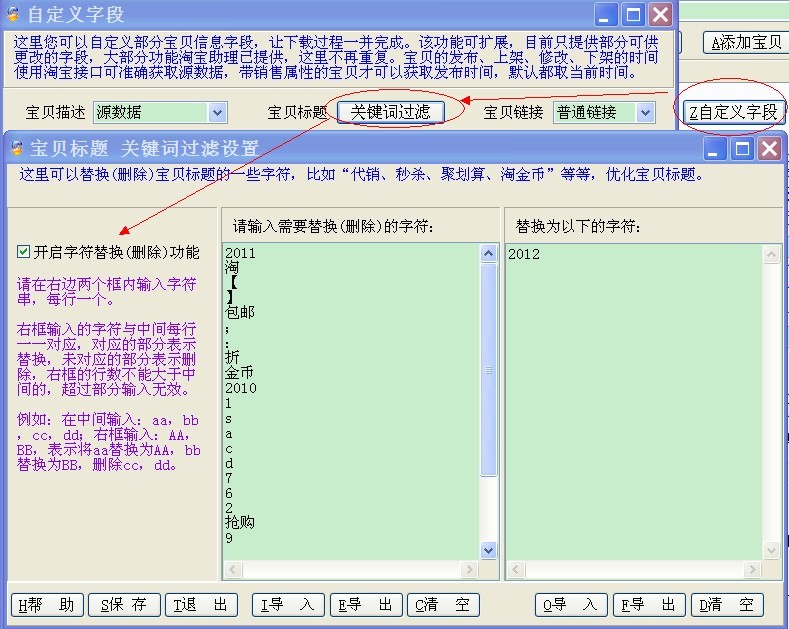Viewport: 789px width, 629px height.
Task: Expand the 宝贝链接 普通链接 dropdown
Action: pyautogui.click(x=645, y=113)
